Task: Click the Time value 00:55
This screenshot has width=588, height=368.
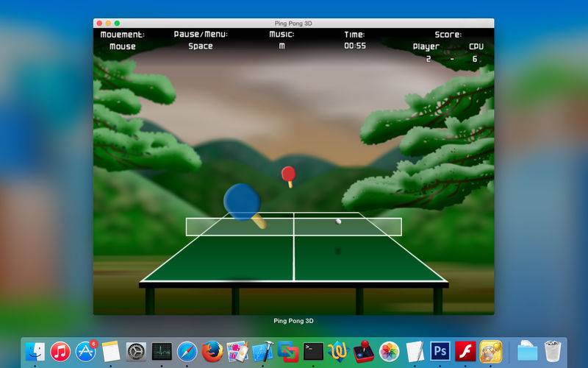Action: tap(355, 46)
